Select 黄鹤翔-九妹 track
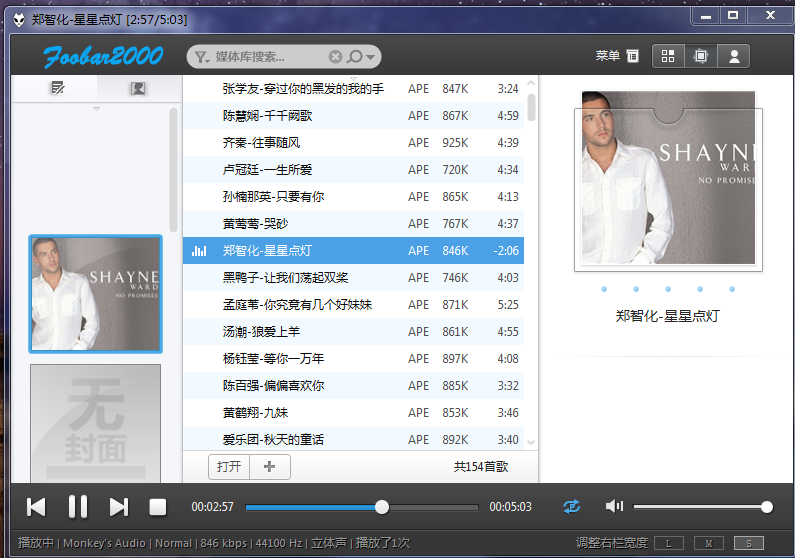795x558 pixels. tap(353, 413)
